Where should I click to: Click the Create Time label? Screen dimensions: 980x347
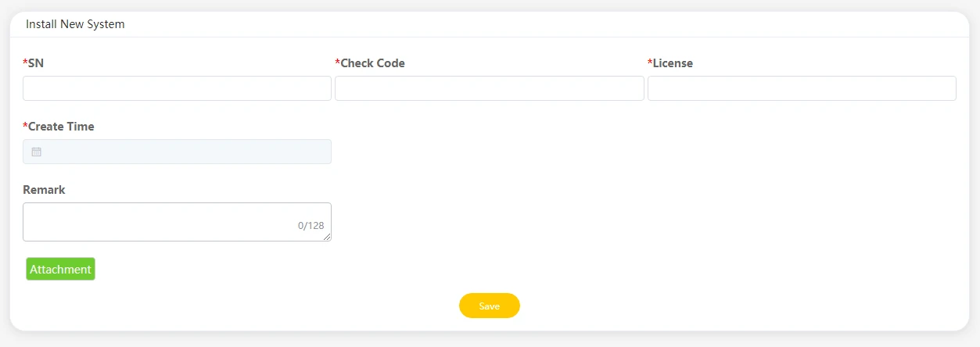61,127
